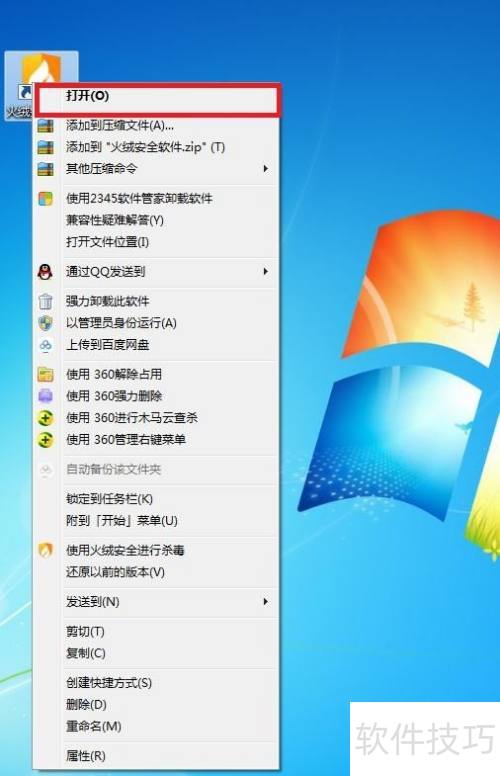
Task: Click the UAC shield icon
Action: pos(46,323)
